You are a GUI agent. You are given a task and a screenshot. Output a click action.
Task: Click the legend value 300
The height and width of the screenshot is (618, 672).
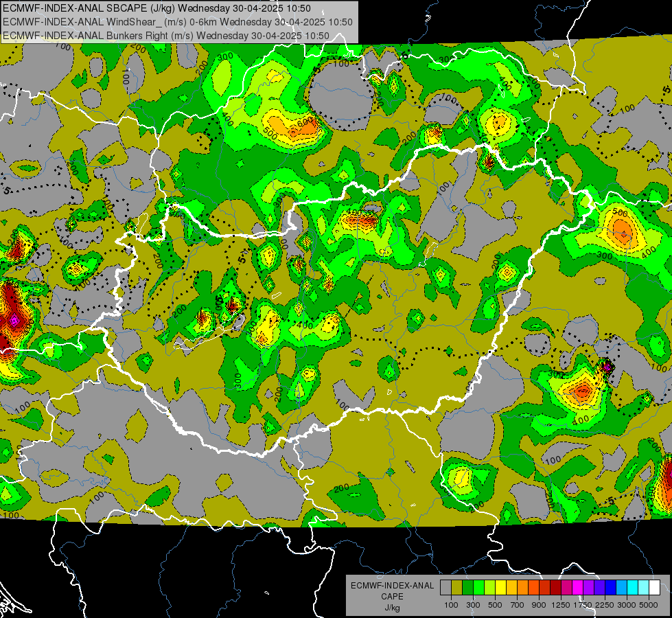tap(473, 605)
